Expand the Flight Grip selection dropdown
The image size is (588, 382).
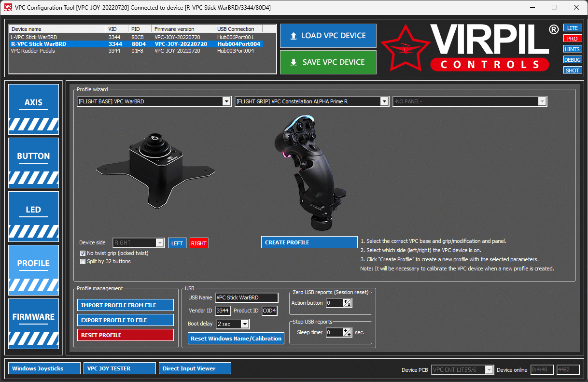pos(384,101)
